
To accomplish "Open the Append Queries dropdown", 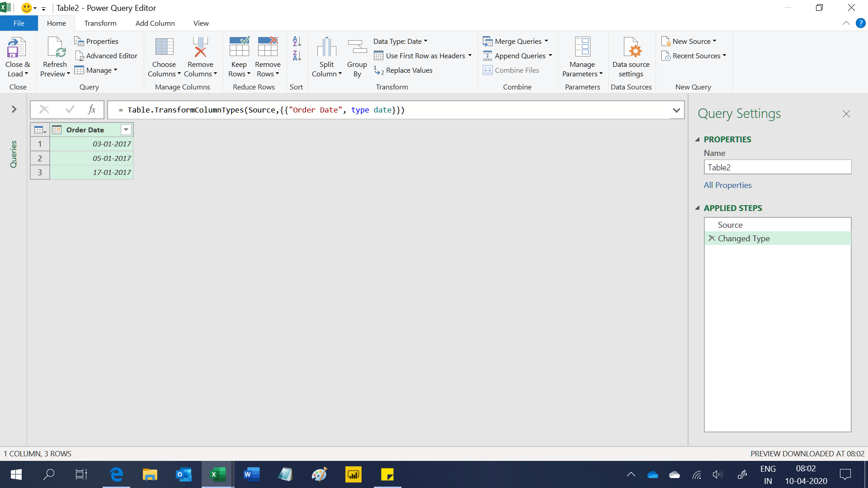I will (550, 56).
